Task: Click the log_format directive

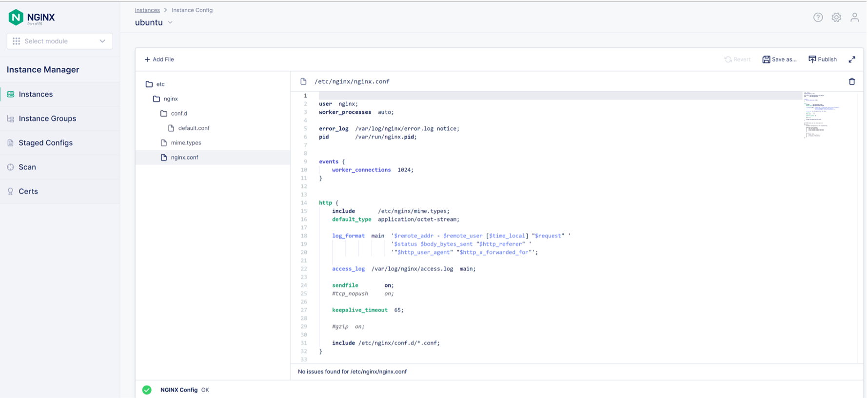Action: click(348, 236)
